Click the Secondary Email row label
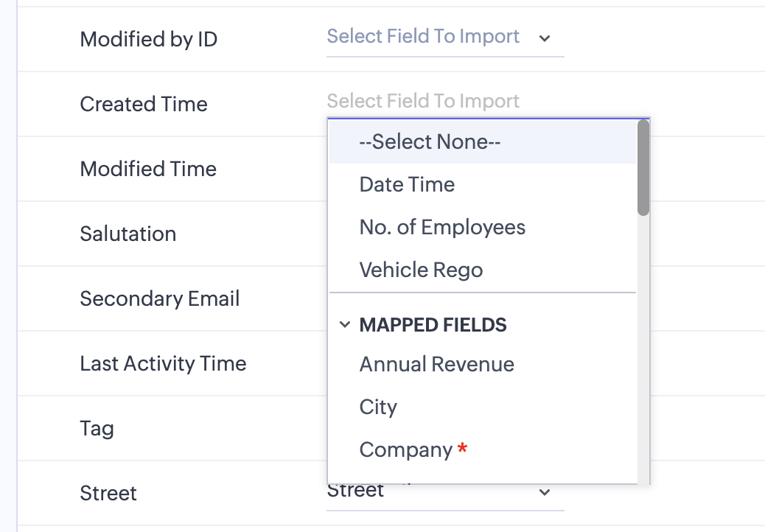The width and height of the screenshot is (765, 532). tap(160, 298)
